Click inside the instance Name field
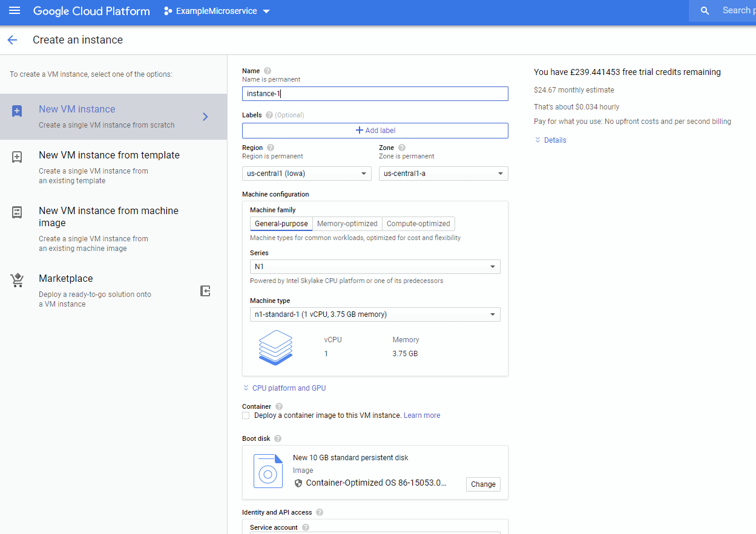Image resolution: width=756 pixels, height=534 pixels. tap(375, 94)
